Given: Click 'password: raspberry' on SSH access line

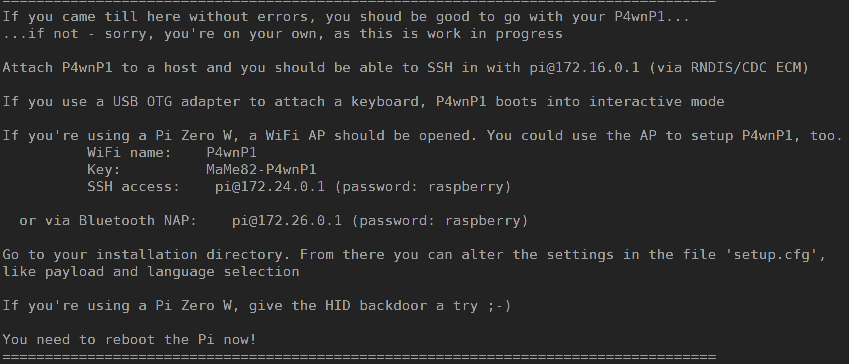Looking at the screenshot, I should [x=423, y=187].
